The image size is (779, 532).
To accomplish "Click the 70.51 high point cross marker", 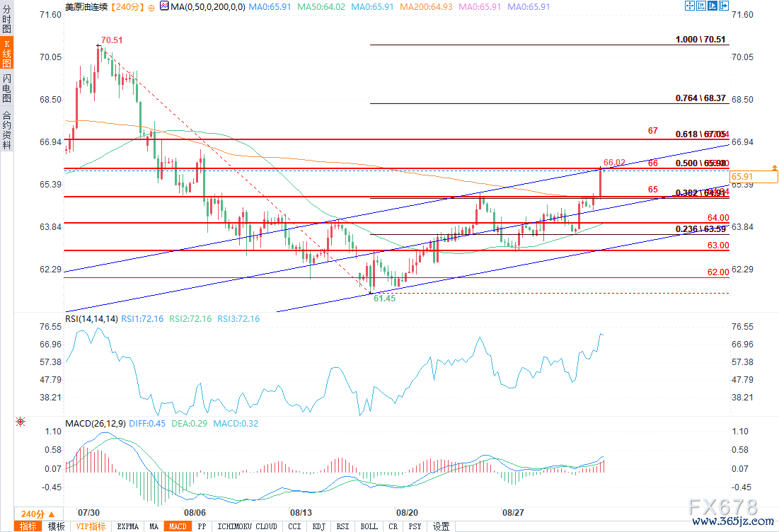I will [98, 45].
